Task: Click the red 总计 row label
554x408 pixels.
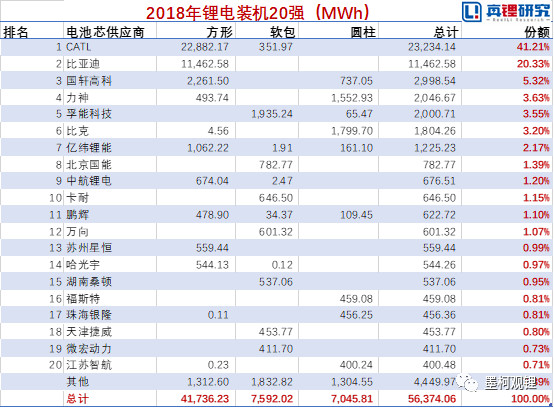Action: point(78,399)
